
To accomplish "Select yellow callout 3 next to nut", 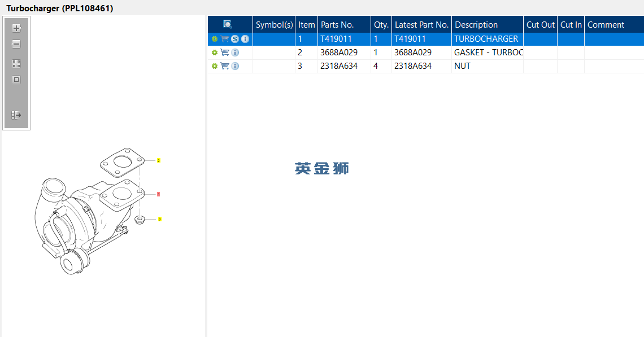I will (x=160, y=219).
